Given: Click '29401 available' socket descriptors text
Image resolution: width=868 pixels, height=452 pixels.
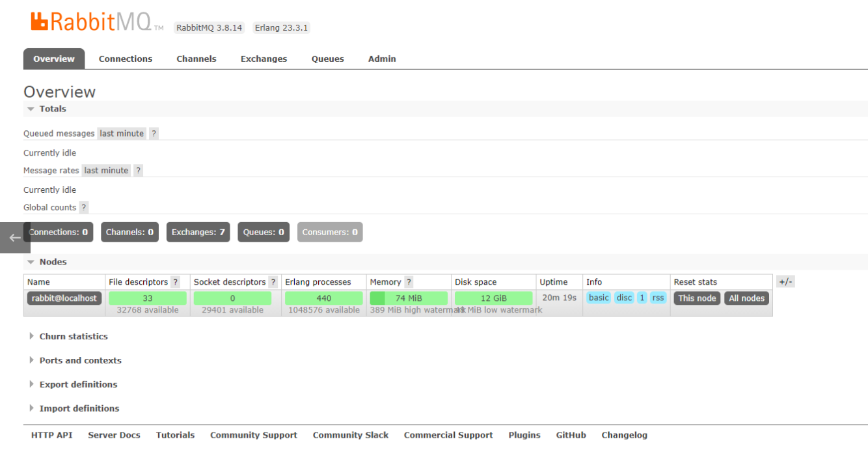Looking at the screenshot, I should point(232,310).
